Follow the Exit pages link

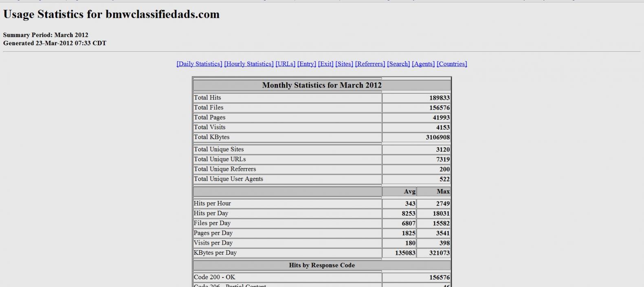coord(325,64)
